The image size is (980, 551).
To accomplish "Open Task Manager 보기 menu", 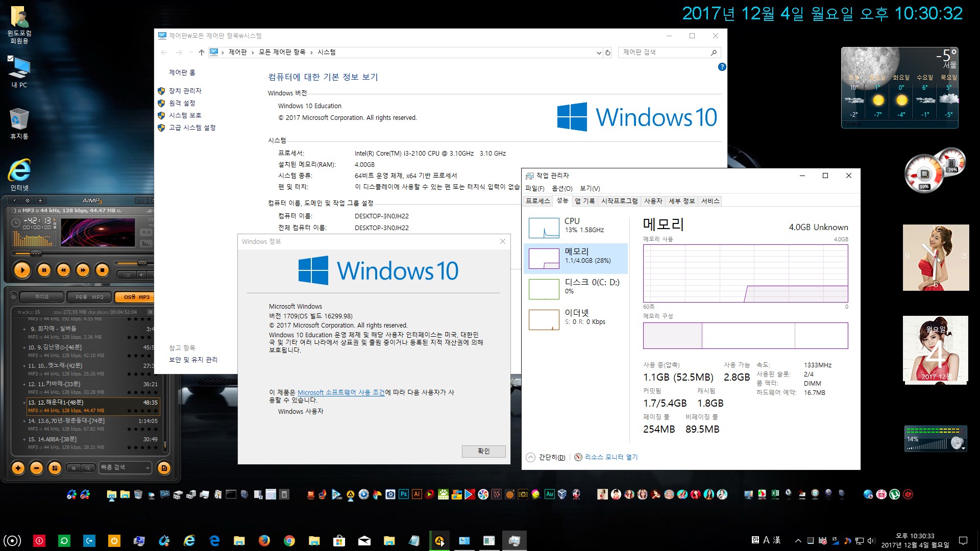I will (x=590, y=188).
